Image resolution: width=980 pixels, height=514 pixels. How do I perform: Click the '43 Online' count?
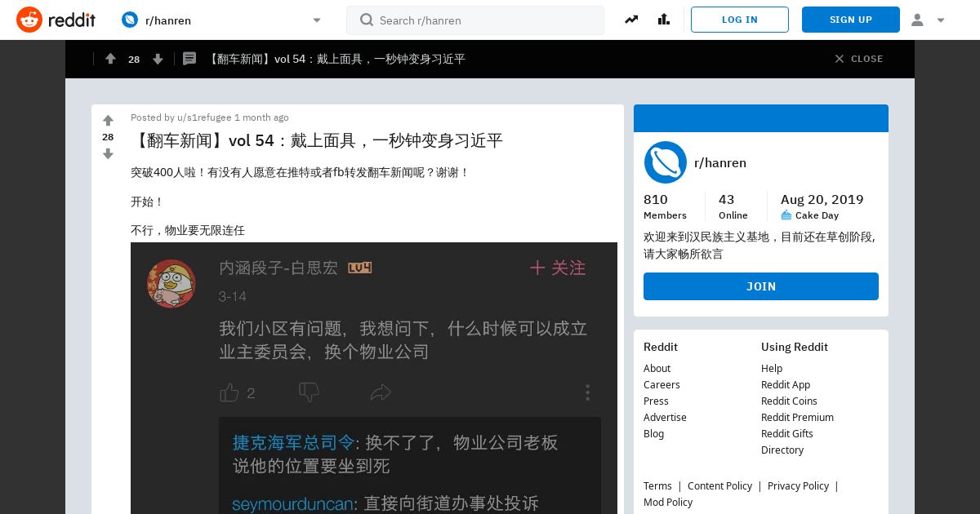(733, 206)
